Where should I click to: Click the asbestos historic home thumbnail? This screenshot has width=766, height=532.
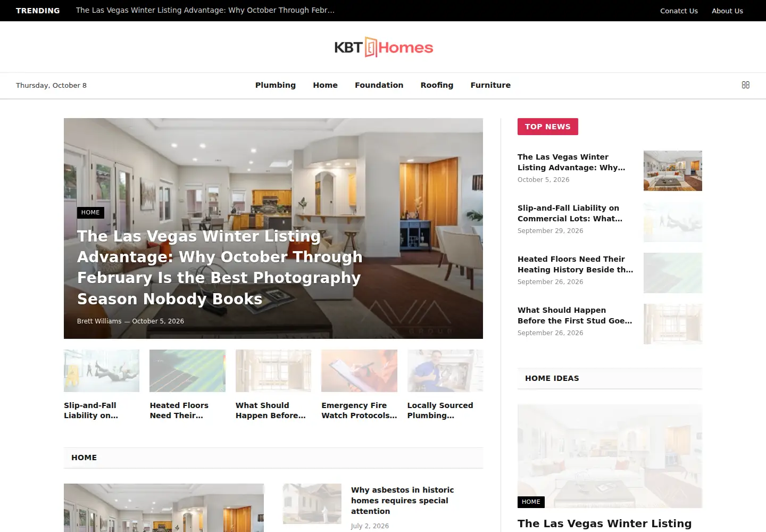(x=312, y=504)
